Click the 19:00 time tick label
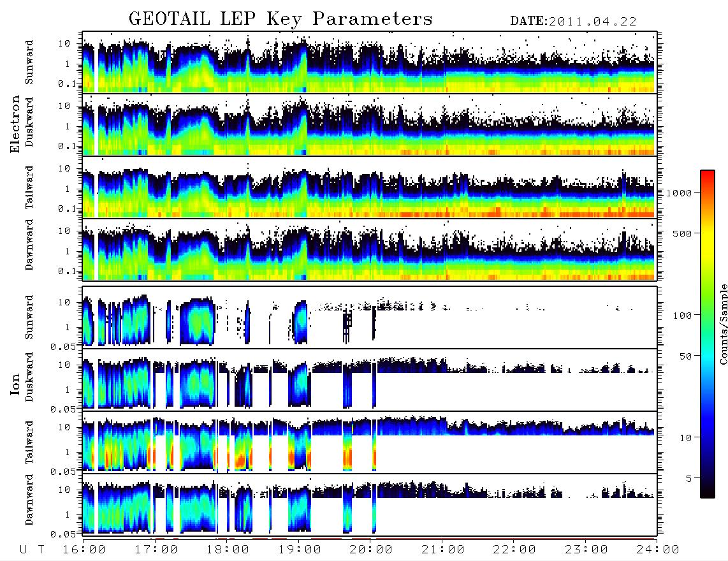728x561 pixels. [x=300, y=550]
